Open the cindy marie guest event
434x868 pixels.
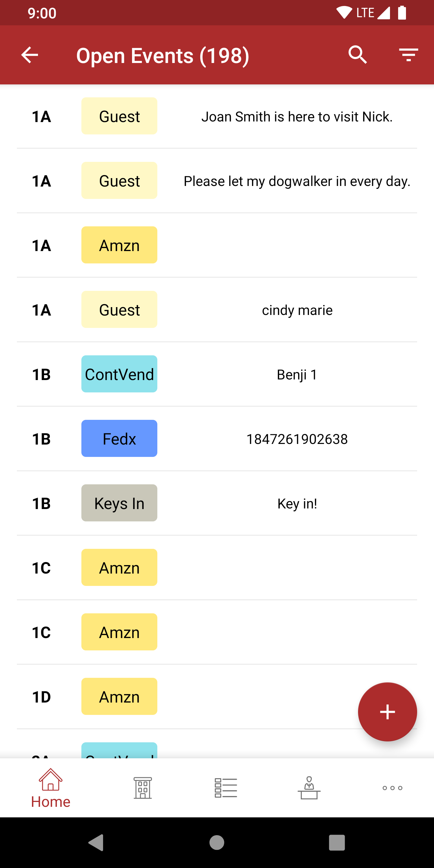(297, 310)
